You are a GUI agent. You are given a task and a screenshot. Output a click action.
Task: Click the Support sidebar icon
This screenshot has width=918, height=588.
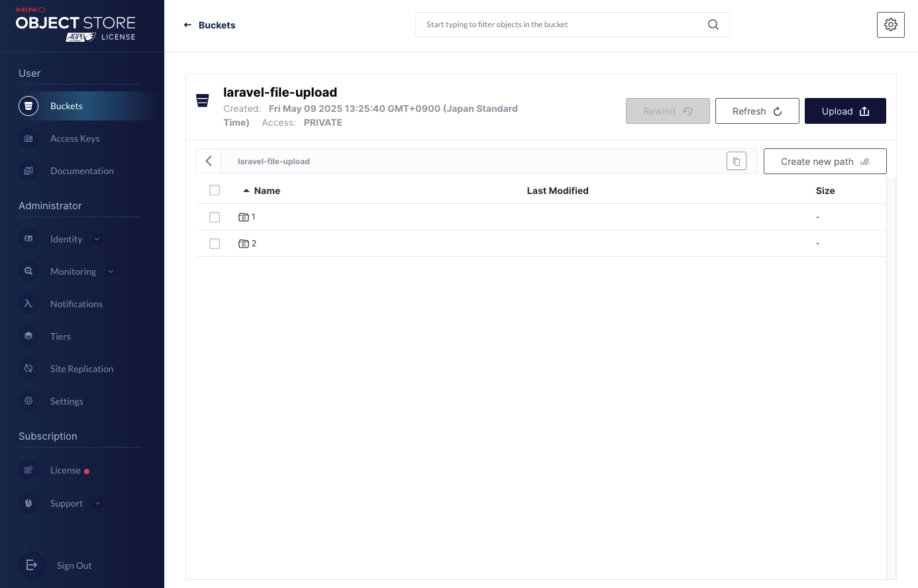pyautogui.click(x=28, y=503)
